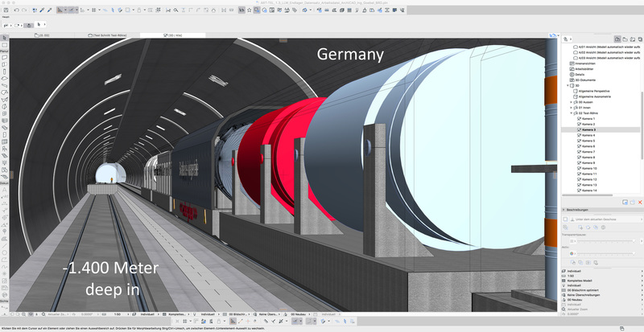The width and height of the screenshot is (644, 332).
Task: Click the Undo arrow icon
Action: [18, 10]
